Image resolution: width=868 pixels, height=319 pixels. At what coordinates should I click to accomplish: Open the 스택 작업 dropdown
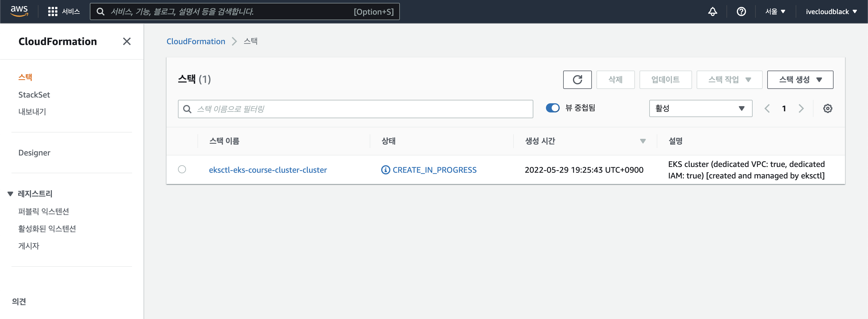point(729,79)
